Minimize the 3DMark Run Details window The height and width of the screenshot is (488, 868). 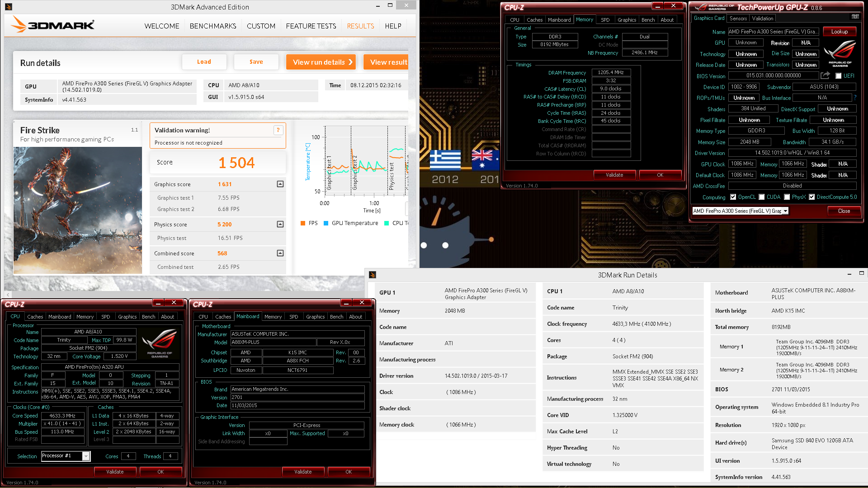pyautogui.click(x=849, y=274)
